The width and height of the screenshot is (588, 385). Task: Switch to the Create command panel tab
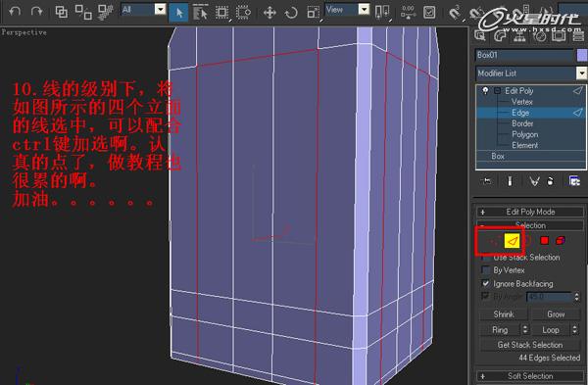(x=480, y=35)
